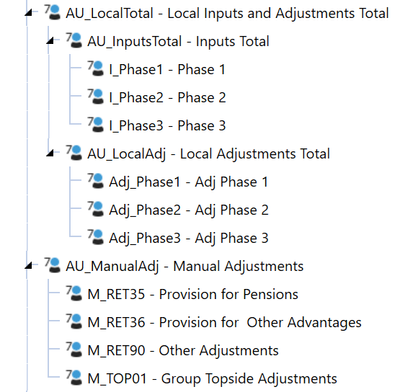Select M_TOP01 Group Topside Adjustments
This screenshot has width=400, height=392.
pos(212,379)
